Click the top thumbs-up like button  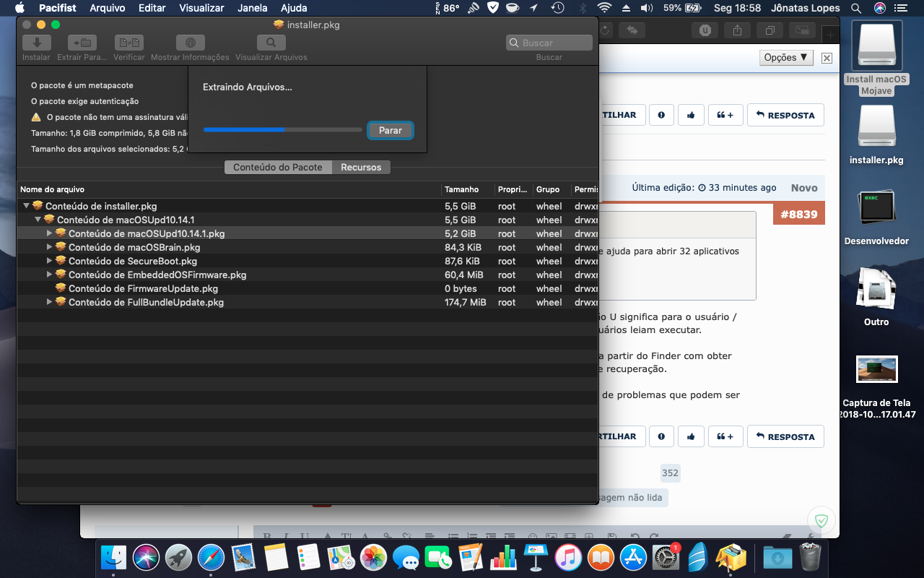pos(691,115)
